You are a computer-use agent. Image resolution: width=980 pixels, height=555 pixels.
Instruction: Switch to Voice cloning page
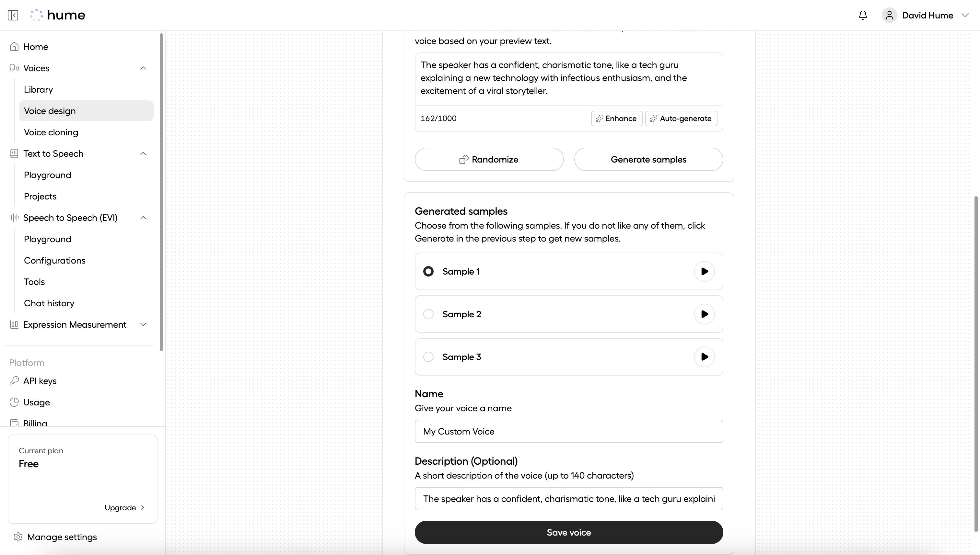click(51, 132)
